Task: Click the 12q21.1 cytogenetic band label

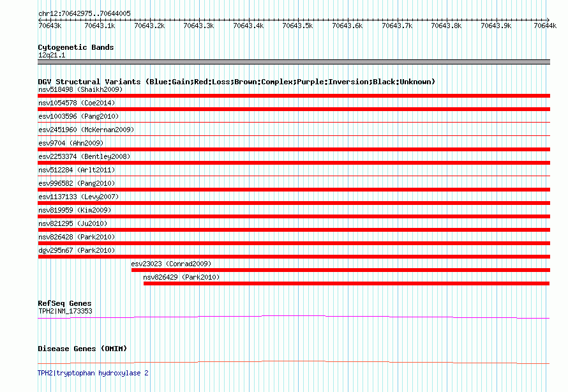Action: click(52, 55)
